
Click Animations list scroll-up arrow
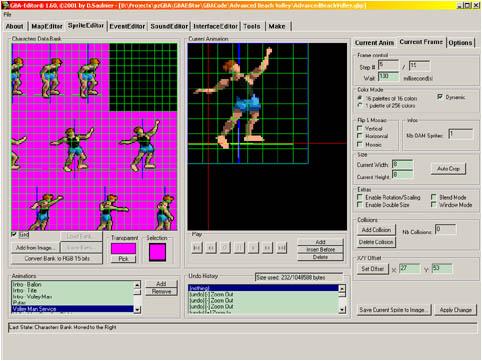pos(137,285)
